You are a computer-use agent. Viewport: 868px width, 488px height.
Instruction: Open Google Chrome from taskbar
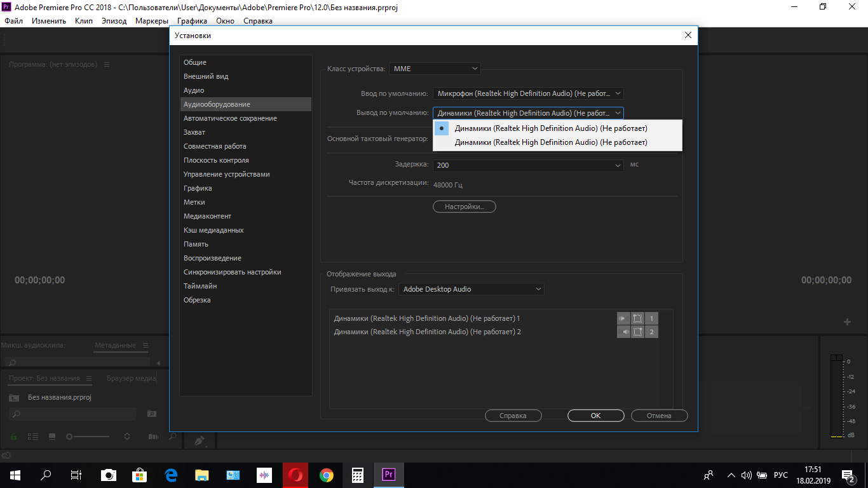pos(327,475)
